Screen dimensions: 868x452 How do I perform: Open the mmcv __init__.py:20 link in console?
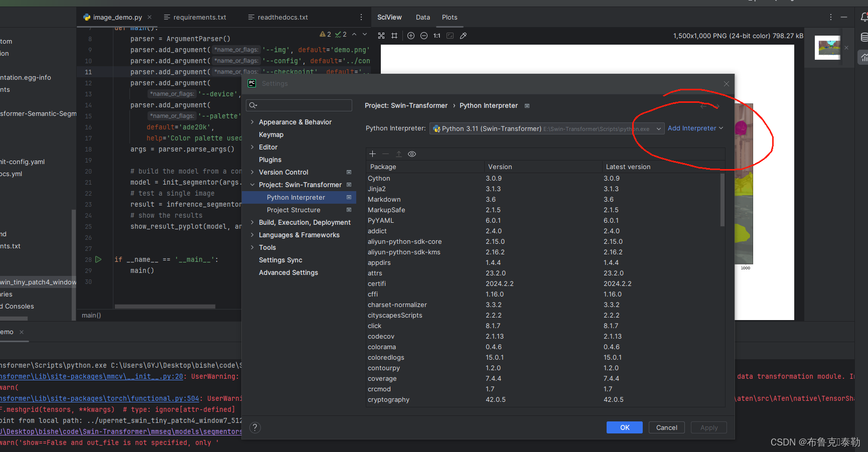pyautogui.click(x=91, y=376)
